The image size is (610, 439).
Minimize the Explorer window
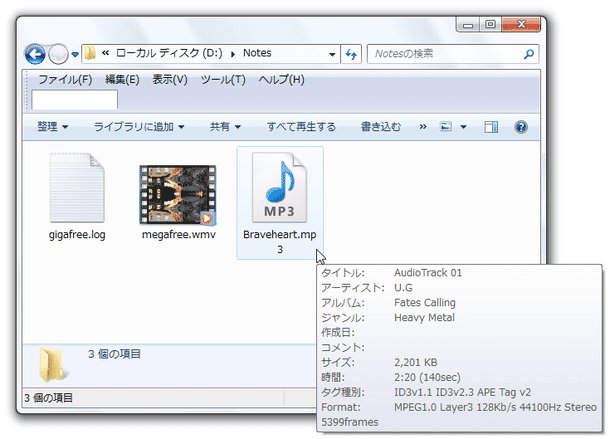tap(468, 25)
